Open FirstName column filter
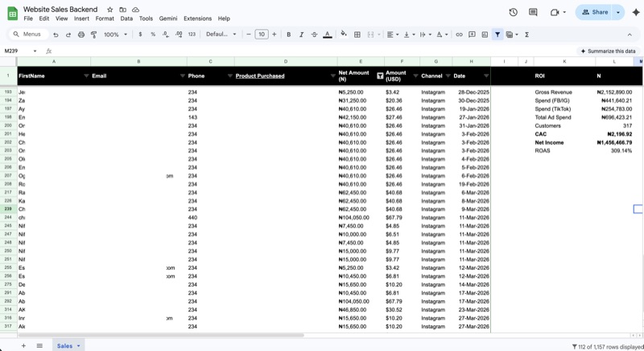Viewport: 644px width, 351px height. (86, 76)
